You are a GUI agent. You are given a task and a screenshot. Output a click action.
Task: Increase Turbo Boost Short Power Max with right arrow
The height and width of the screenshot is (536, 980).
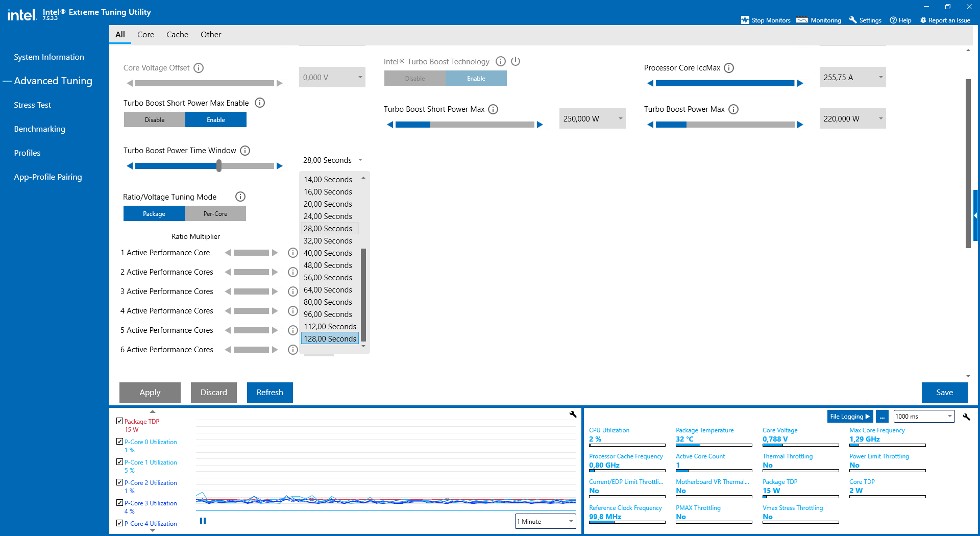click(x=540, y=125)
